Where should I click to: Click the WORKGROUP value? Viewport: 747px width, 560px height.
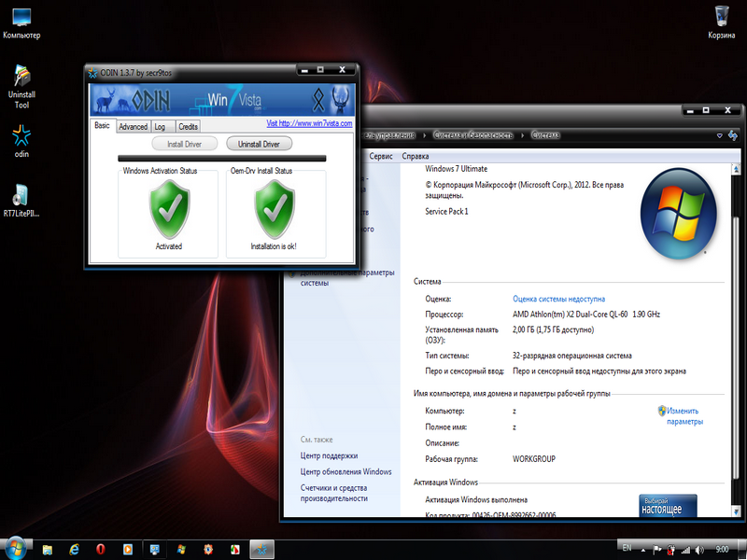[x=534, y=459]
